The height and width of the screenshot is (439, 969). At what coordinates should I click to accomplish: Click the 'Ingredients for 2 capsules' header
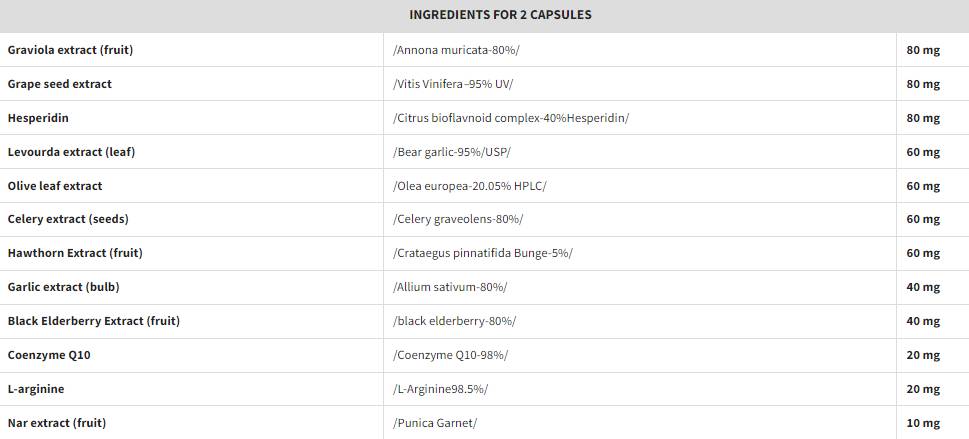click(500, 15)
